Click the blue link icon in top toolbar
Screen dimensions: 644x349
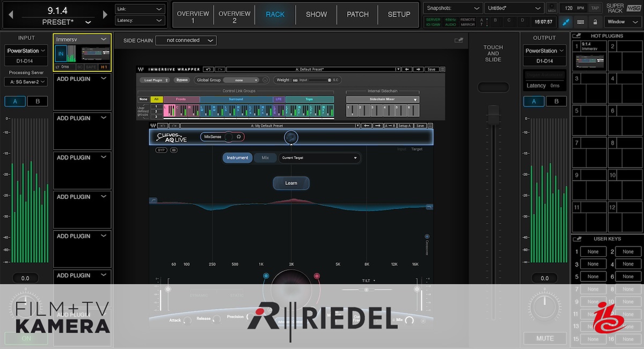(x=565, y=22)
